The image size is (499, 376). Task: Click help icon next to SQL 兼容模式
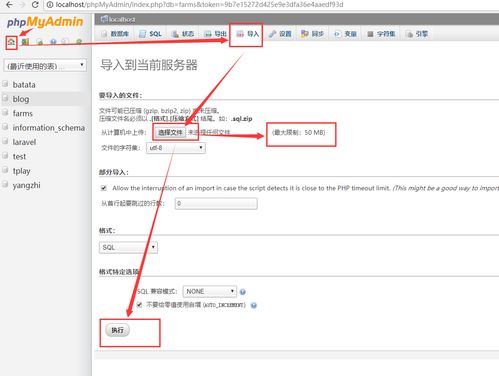tap(243, 292)
